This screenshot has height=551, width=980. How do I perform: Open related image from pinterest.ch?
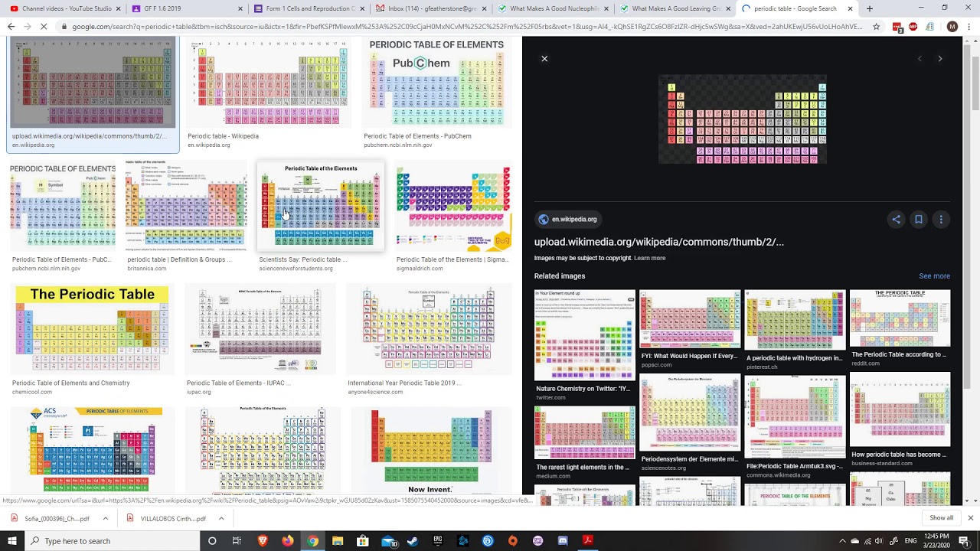point(795,330)
